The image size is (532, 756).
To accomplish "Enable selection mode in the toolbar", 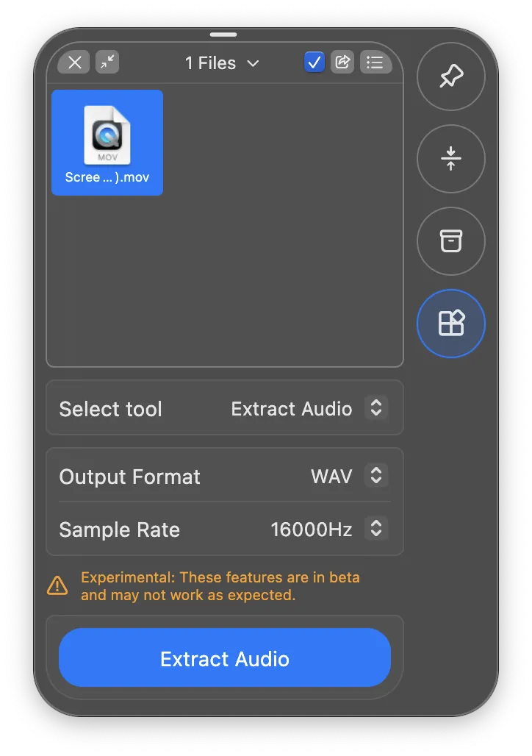I will (x=314, y=62).
